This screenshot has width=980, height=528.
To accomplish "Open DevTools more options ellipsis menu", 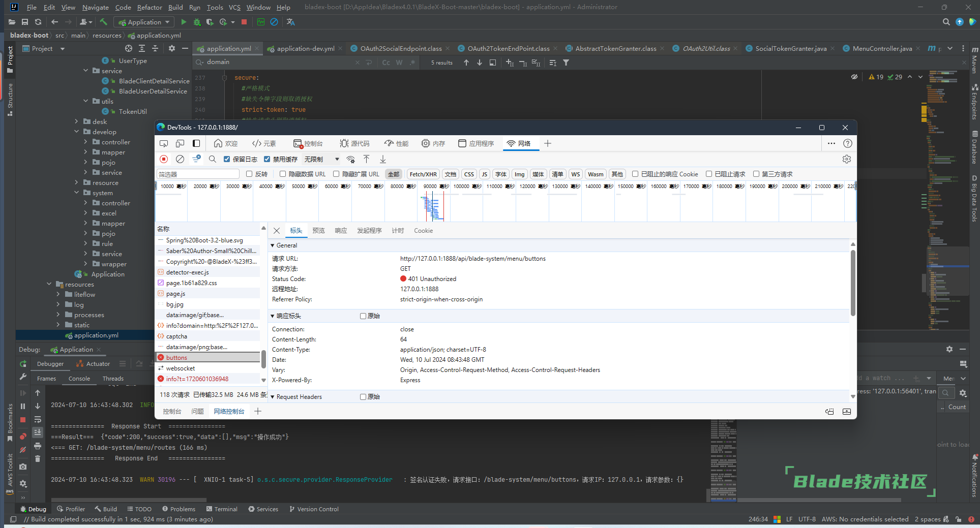I will click(831, 143).
